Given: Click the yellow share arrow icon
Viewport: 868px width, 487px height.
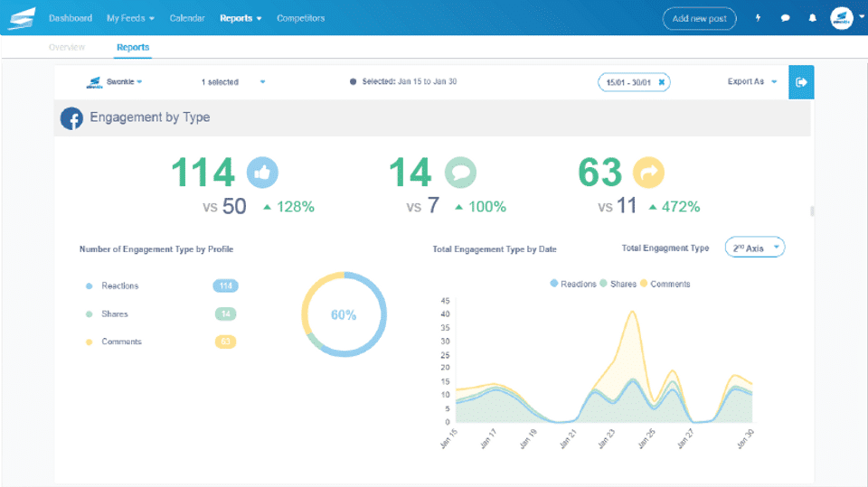Looking at the screenshot, I should coord(648,172).
